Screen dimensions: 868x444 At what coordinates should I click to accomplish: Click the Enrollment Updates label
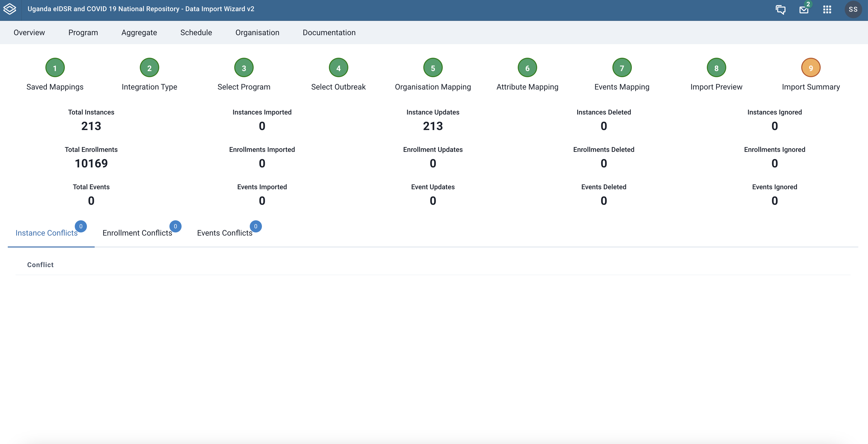coord(433,149)
